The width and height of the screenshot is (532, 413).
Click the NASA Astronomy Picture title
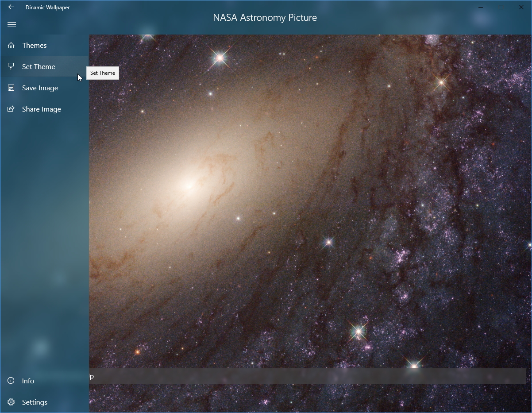265,18
